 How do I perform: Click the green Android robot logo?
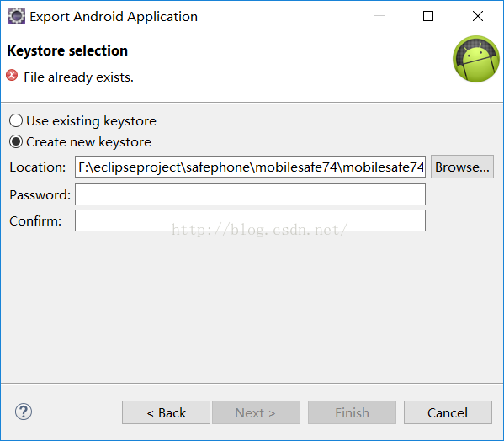pyautogui.click(x=476, y=59)
